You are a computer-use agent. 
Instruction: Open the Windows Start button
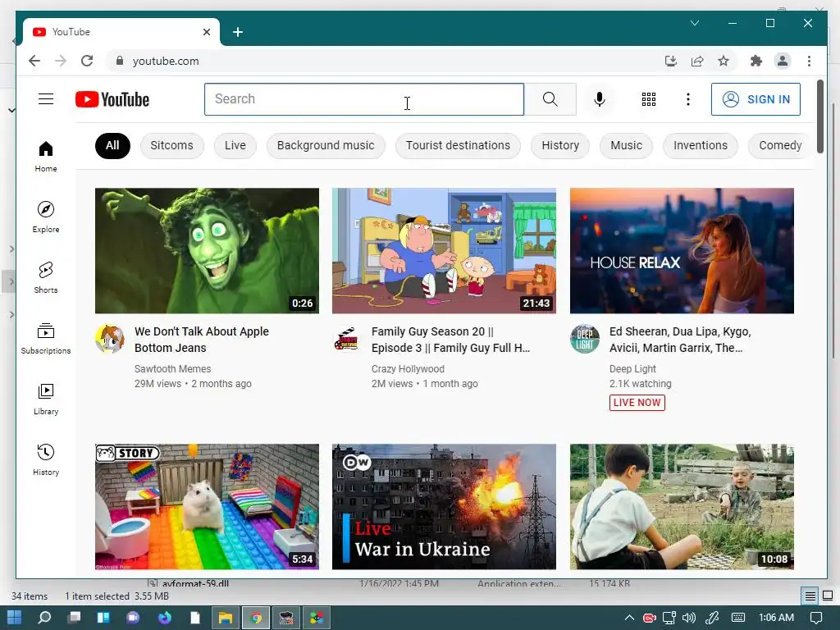pyautogui.click(x=15, y=618)
